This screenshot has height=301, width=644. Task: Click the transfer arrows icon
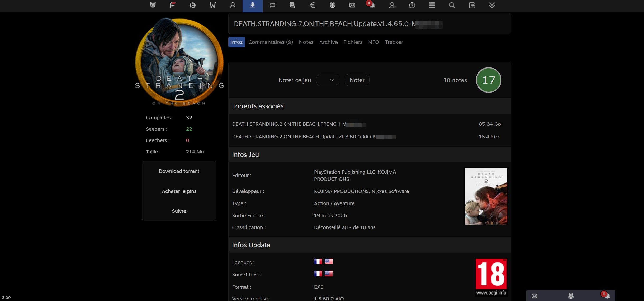coord(272,6)
